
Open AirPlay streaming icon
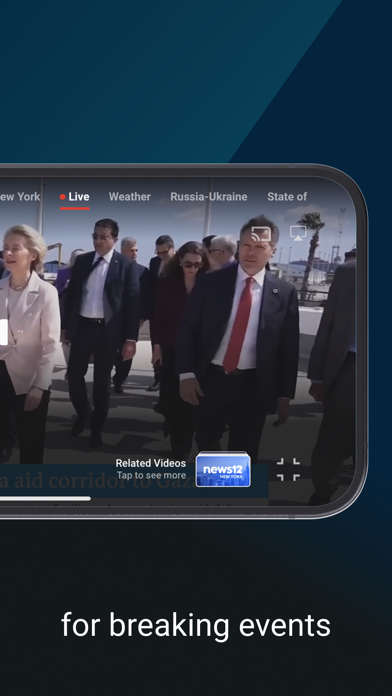point(298,233)
